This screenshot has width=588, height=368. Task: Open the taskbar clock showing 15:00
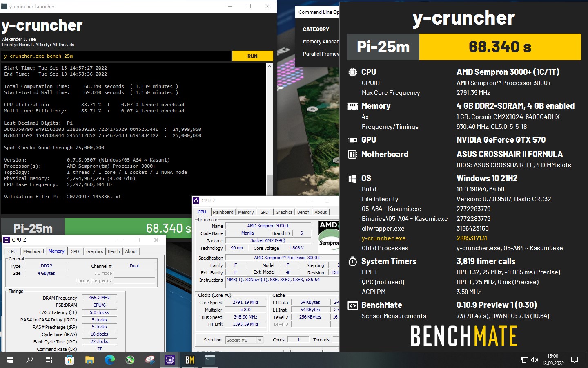(x=553, y=360)
